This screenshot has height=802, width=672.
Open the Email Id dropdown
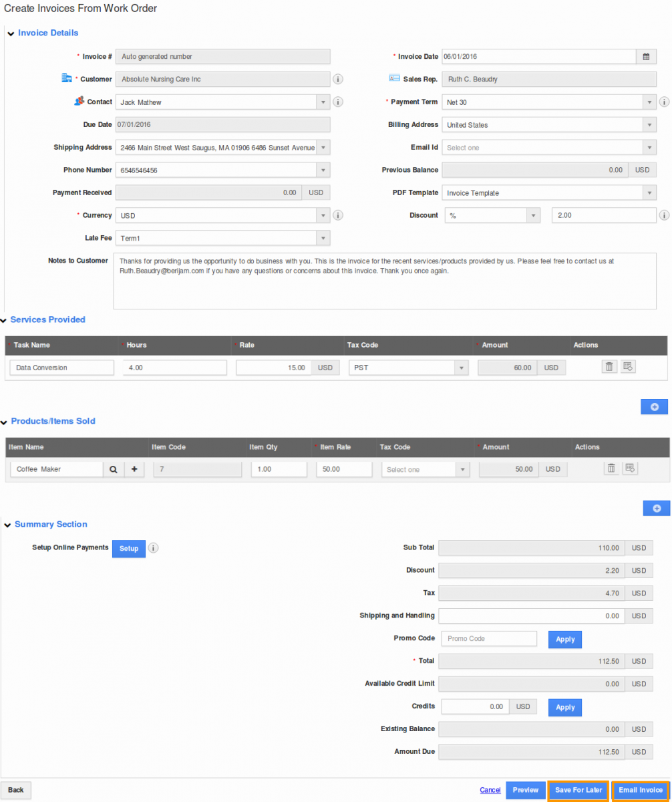649,148
